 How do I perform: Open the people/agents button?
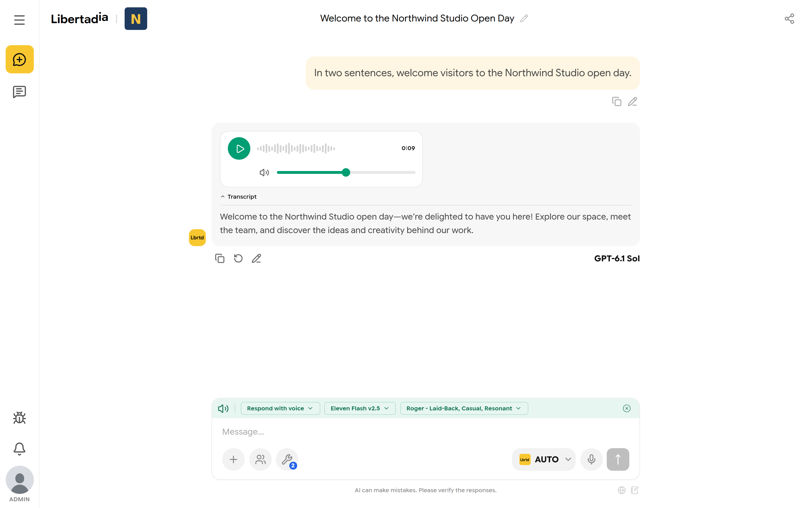(261, 459)
